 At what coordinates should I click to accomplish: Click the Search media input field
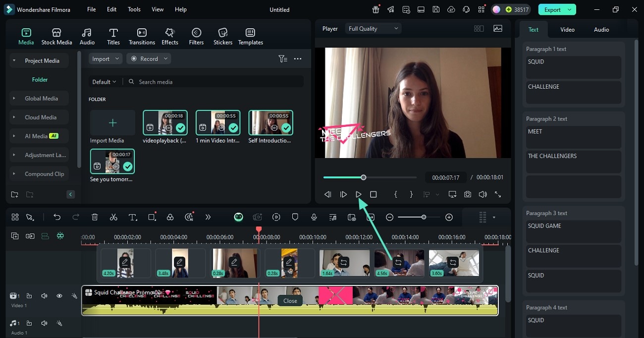click(213, 82)
